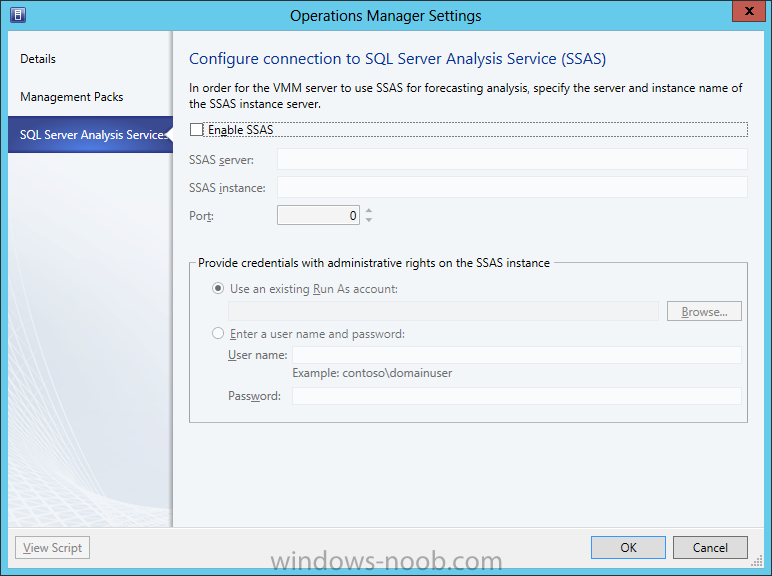Enable the SSAS checkbox
Image resolution: width=772 pixels, height=576 pixels.
[x=196, y=129]
